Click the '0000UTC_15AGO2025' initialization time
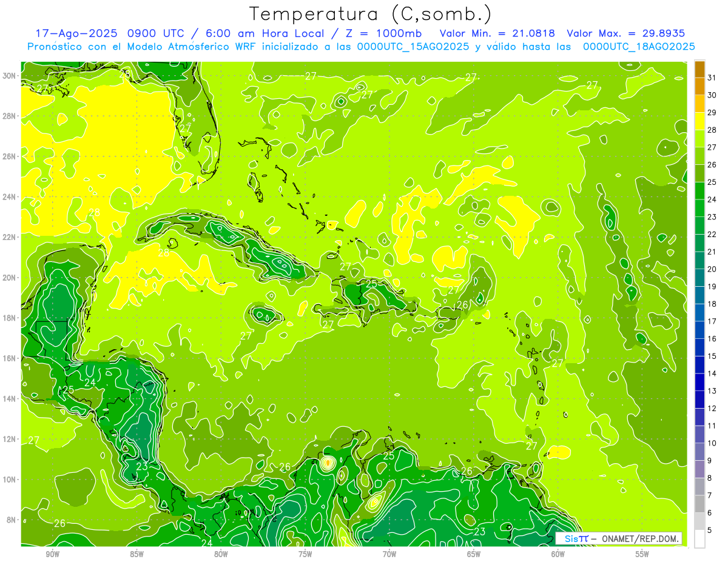The height and width of the screenshot is (562, 728). pos(413,47)
